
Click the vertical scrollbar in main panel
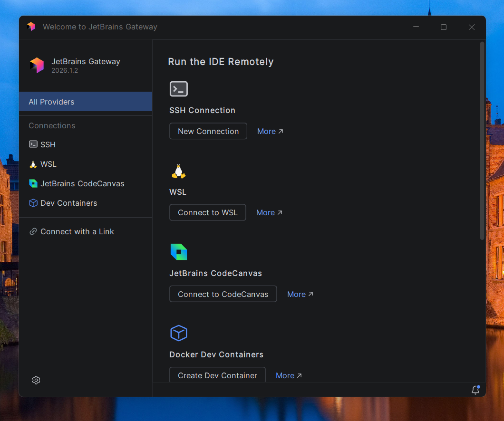(482, 141)
